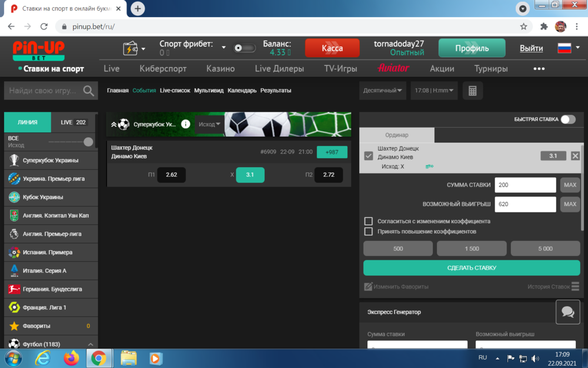Open Windows Explorer folder on taskbar
588x368 pixels.
coord(128,359)
